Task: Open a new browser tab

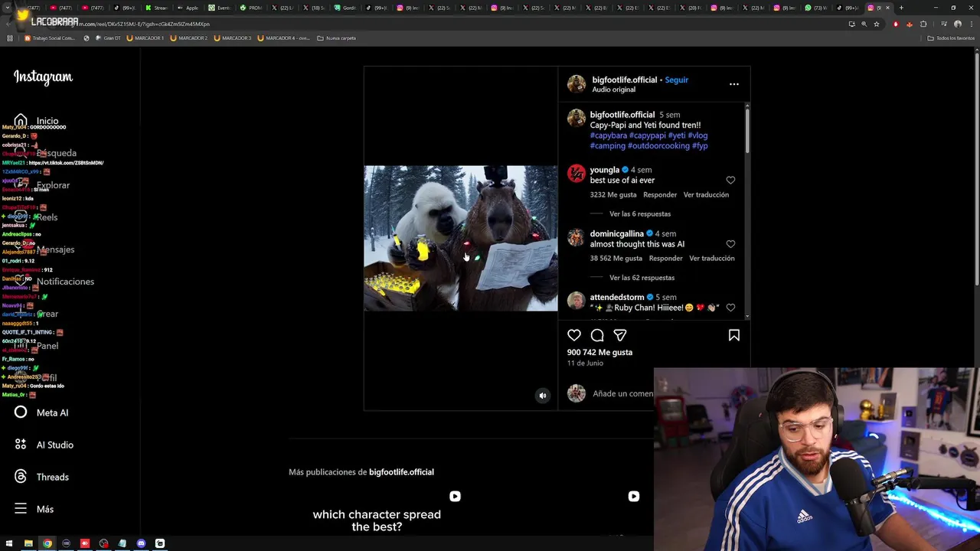Action: click(901, 8)
